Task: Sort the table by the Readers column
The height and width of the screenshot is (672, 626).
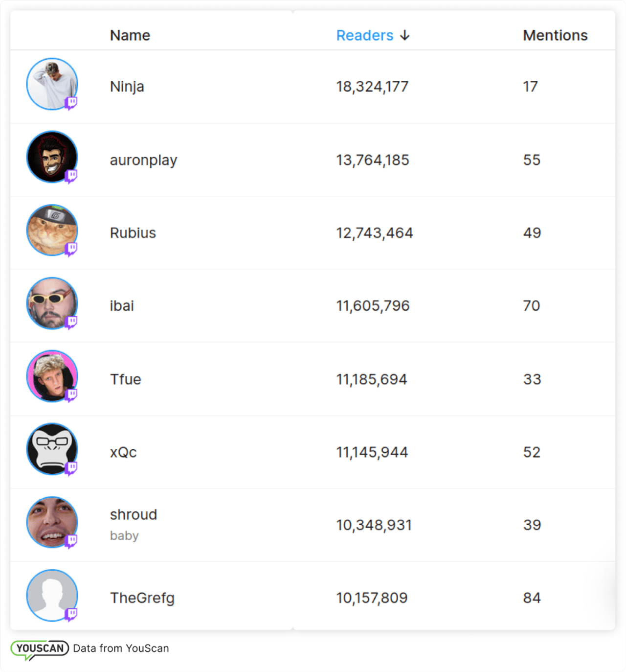Action: tap(365, 35)
